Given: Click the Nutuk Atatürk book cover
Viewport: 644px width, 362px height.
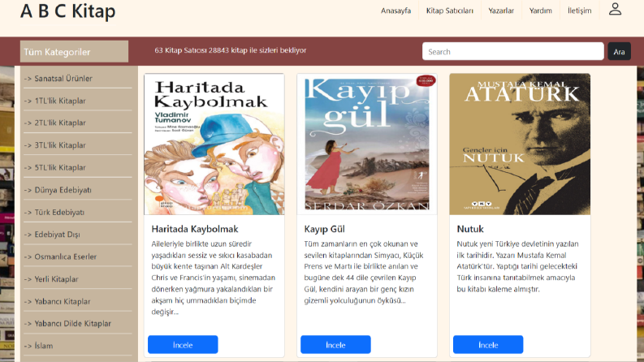Looking at the screenshot, I should pyautogui.click(x=520, y=144).
